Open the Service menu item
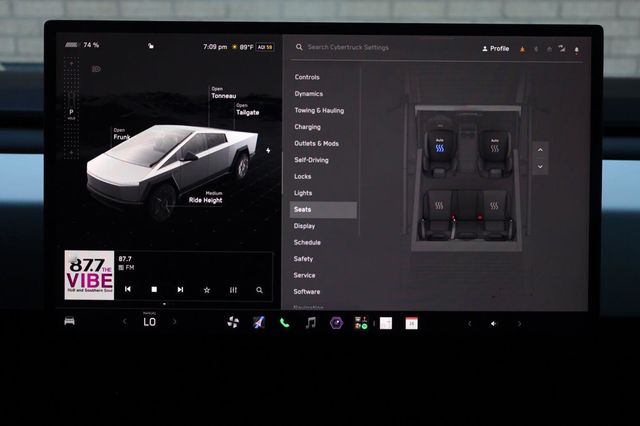The width and height of the screenshot is (640, 426). (x=304, y=275)
